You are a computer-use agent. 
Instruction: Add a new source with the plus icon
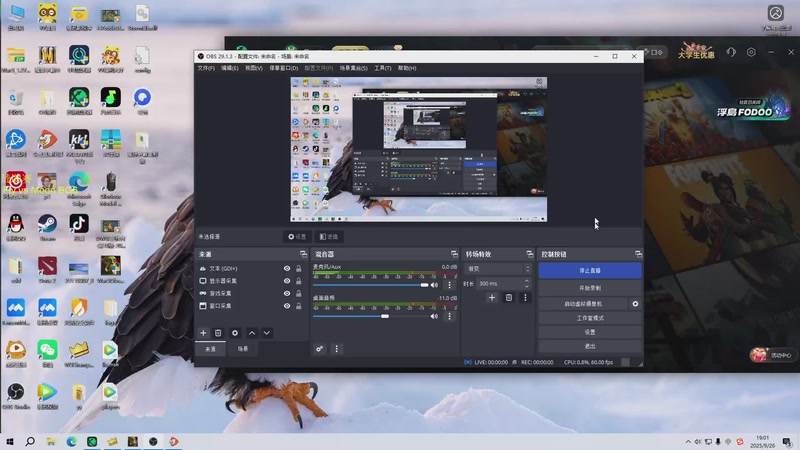[x=203, y=333]
